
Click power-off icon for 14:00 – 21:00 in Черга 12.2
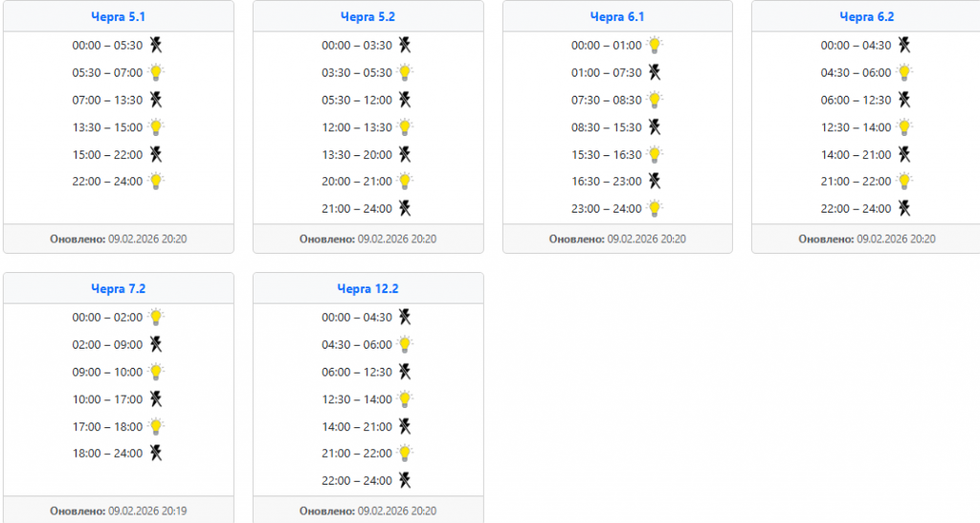[406, 426]
